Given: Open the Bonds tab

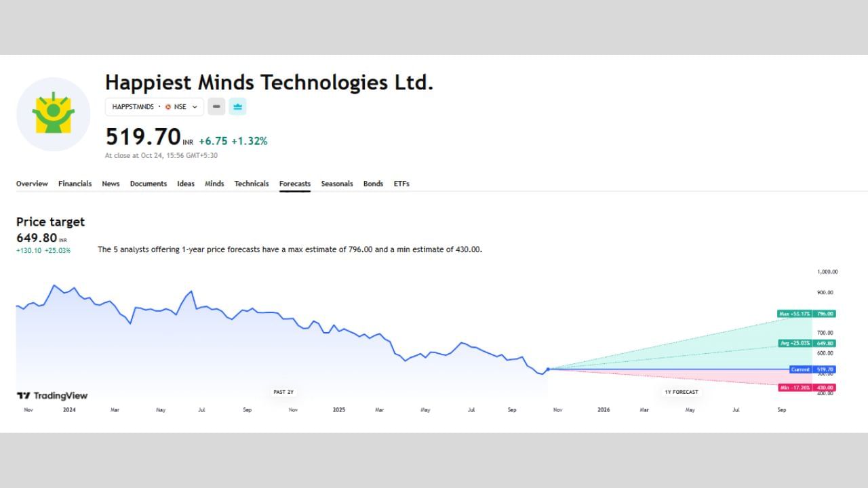Looking at the screenshot, I should 373,183.
